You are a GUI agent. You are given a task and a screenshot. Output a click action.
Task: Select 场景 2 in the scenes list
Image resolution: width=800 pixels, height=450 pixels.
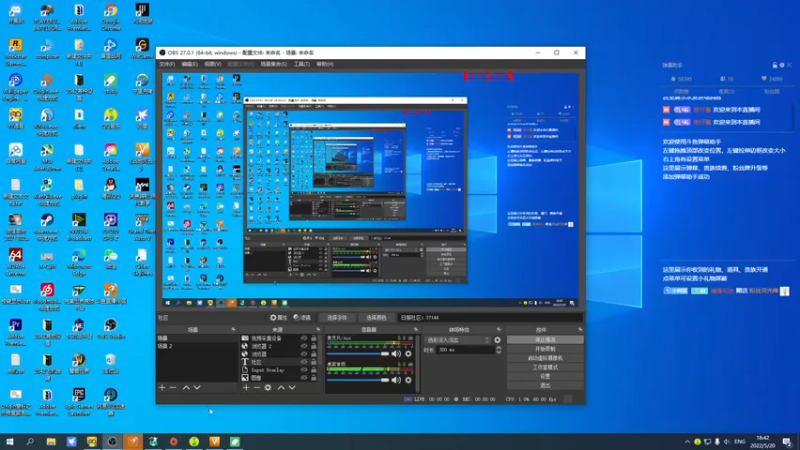click(196, 346)
